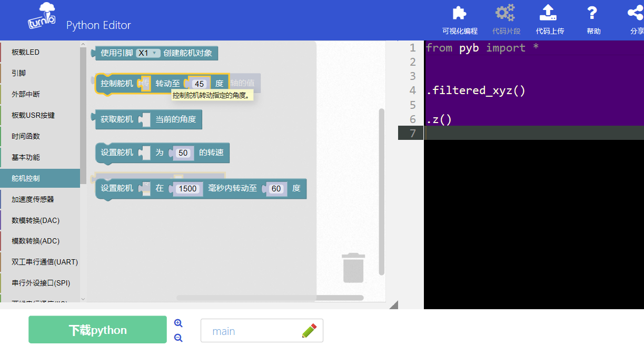
Task: Click the code snippet gears icon
Action: [506, 13]
